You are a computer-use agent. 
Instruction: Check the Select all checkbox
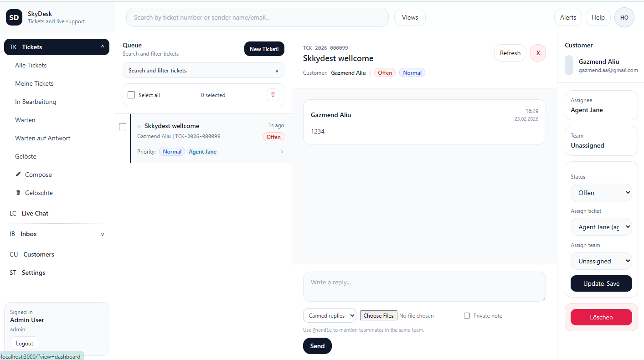click(x=131, y=95)
